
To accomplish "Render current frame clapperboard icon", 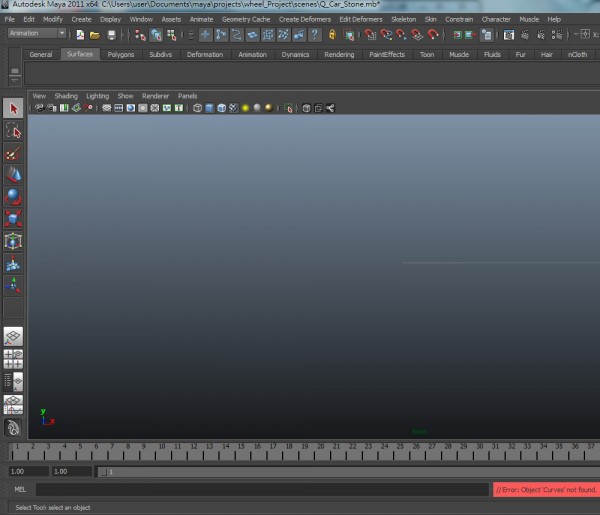I will point(525,35).
